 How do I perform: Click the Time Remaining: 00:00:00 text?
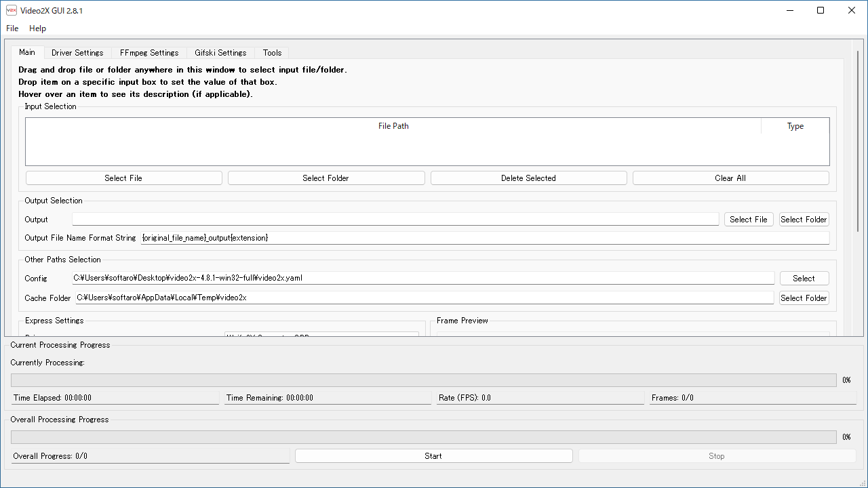point(270,398)
